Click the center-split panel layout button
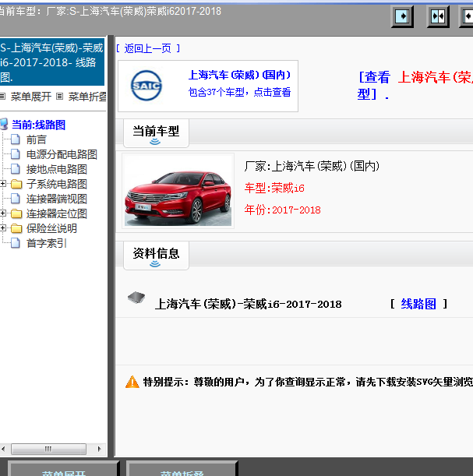Image resolution: width=473 pixels, height=476 pixels. click(x=438, y=16)
